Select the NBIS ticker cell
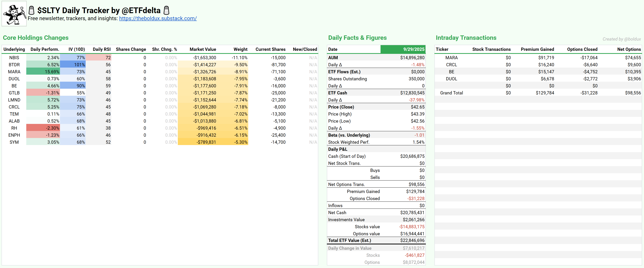 coord(14,58)
